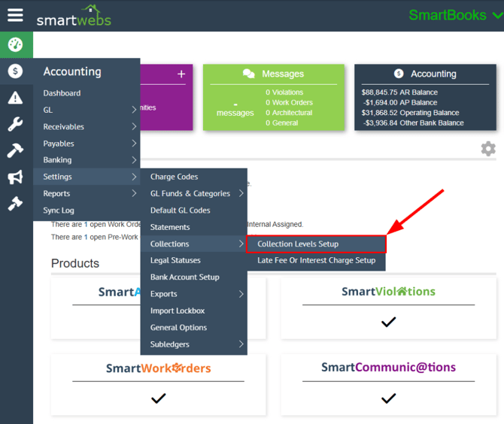Click the Accounting card title
The width and height of the screenshot is (504, 424).
pyautogui.click(x=433, y=74)
